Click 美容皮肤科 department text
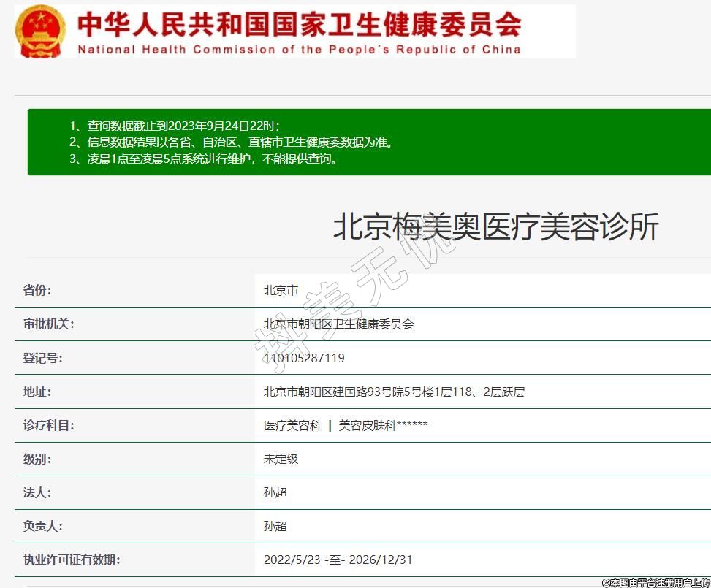Screen dimensions: 711x588 click(x=368, y=425)
